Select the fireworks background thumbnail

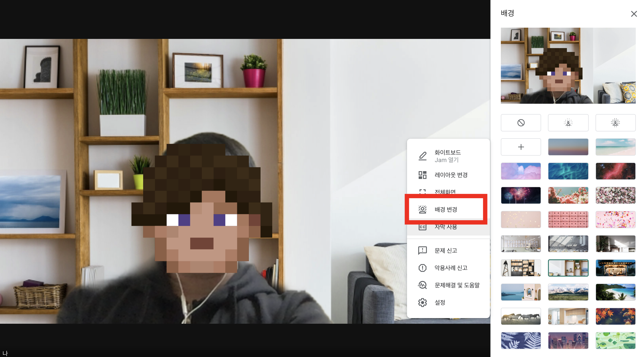click(521, 195)
